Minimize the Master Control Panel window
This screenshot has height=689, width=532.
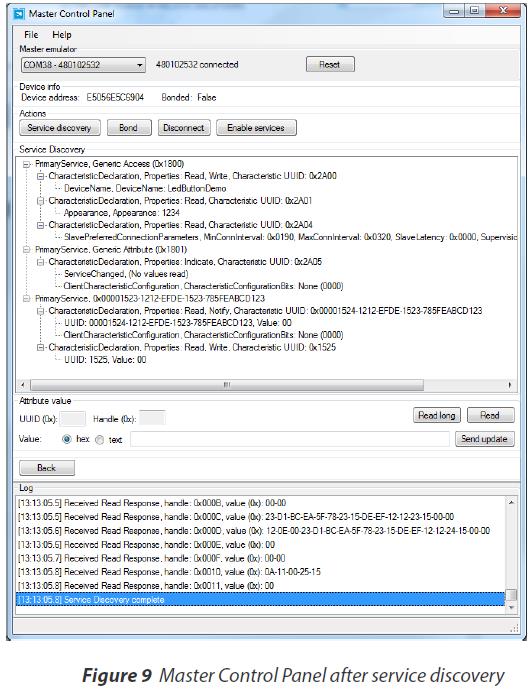tap(454, 11)
